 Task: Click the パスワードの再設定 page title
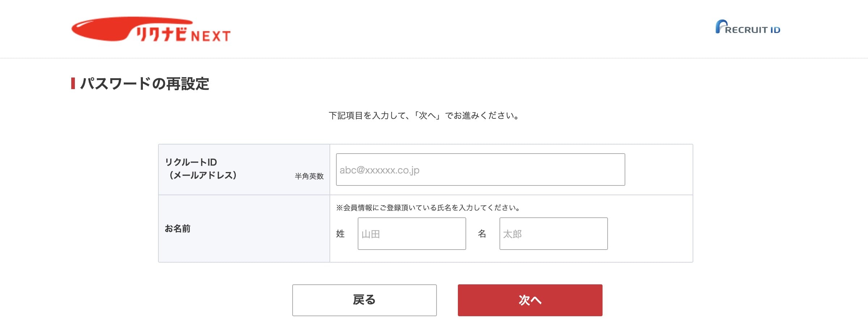(145, 83)
